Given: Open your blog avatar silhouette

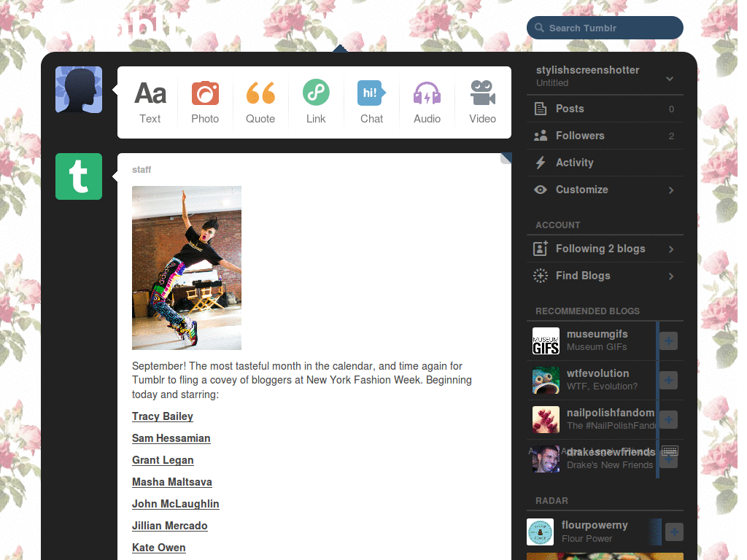Looking at the screenshot, I should click(x=79, y=90).
